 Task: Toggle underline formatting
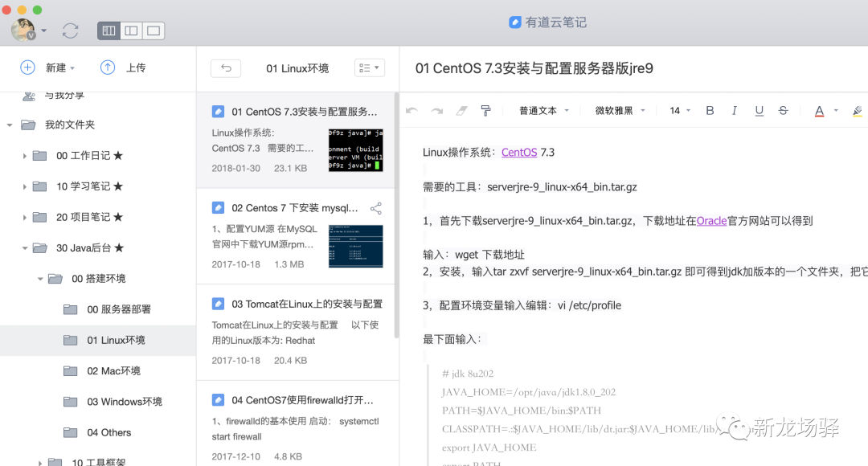[759, 111]
